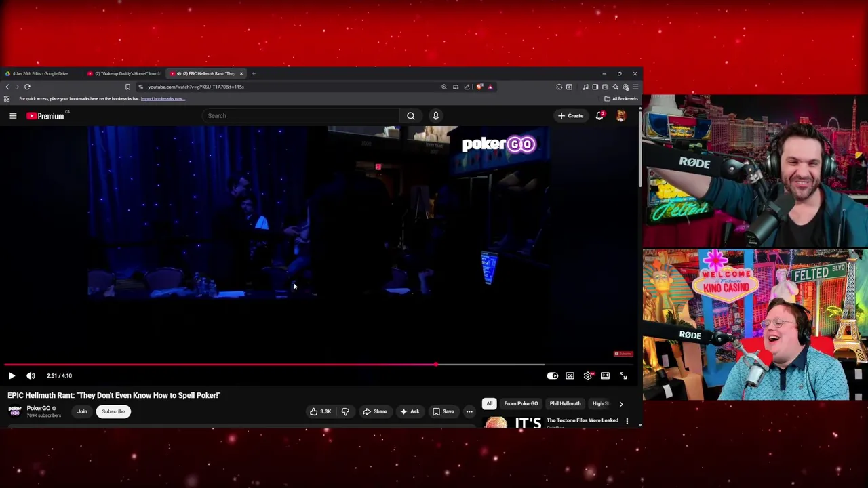This screenshot has width=868, height=488.
Task: Open the Create menu
Action: (570, 116)
